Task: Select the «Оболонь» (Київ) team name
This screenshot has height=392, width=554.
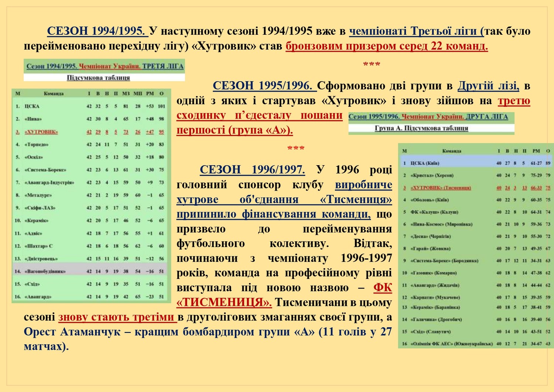Action: point(430,200)
